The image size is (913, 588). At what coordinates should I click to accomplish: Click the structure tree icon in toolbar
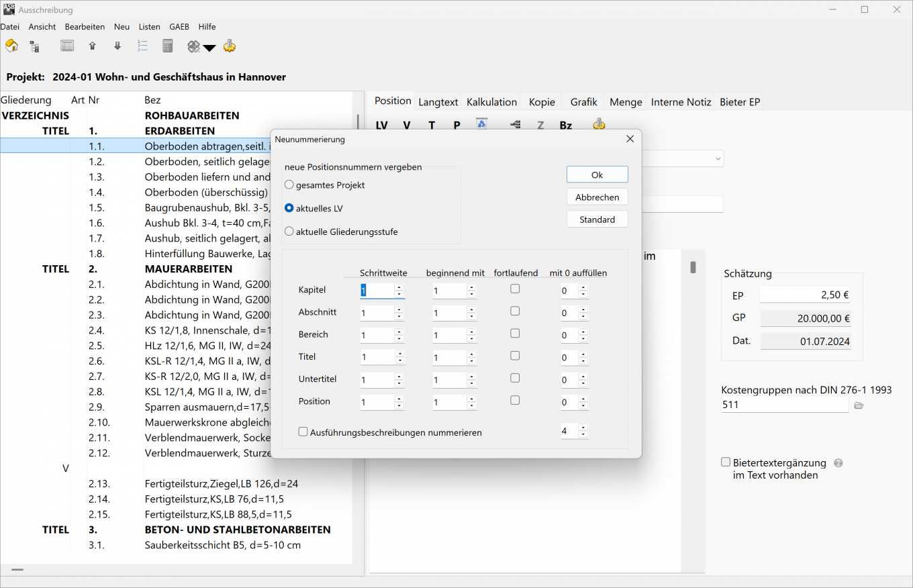point(34,46)
